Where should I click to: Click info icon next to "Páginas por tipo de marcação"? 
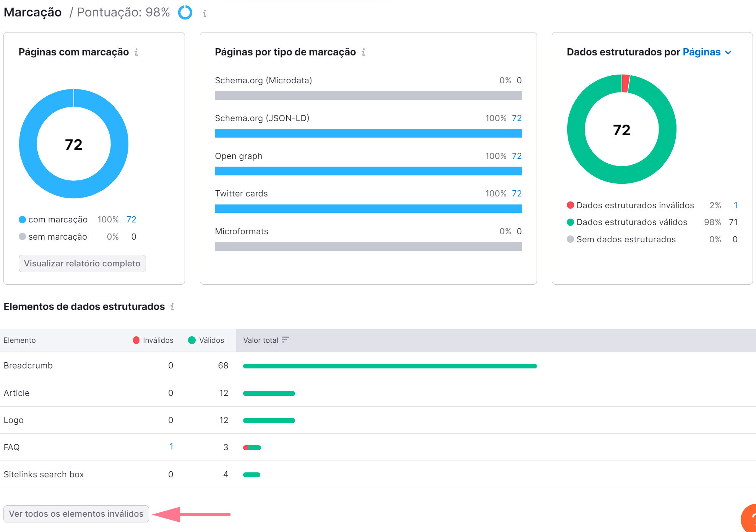click(x=363, y=52)
